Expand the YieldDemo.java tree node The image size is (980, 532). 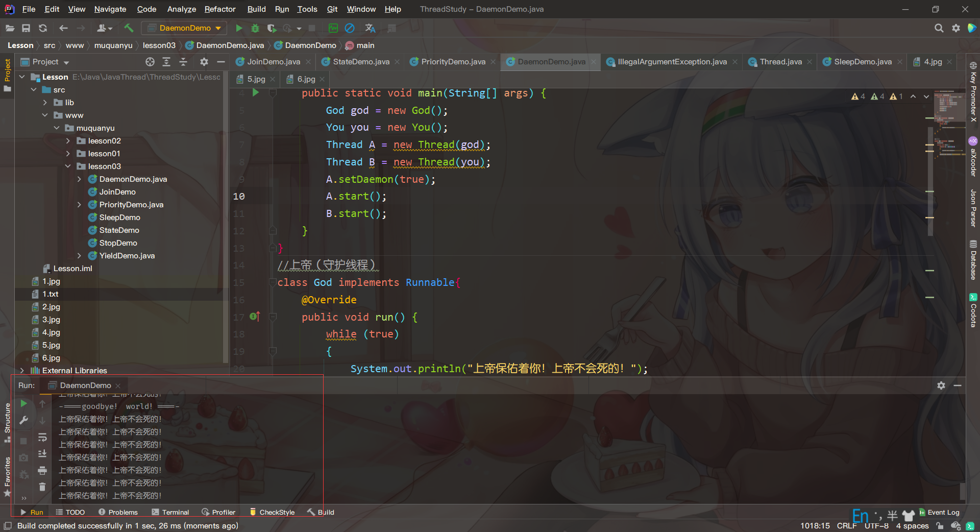point(79,256)
